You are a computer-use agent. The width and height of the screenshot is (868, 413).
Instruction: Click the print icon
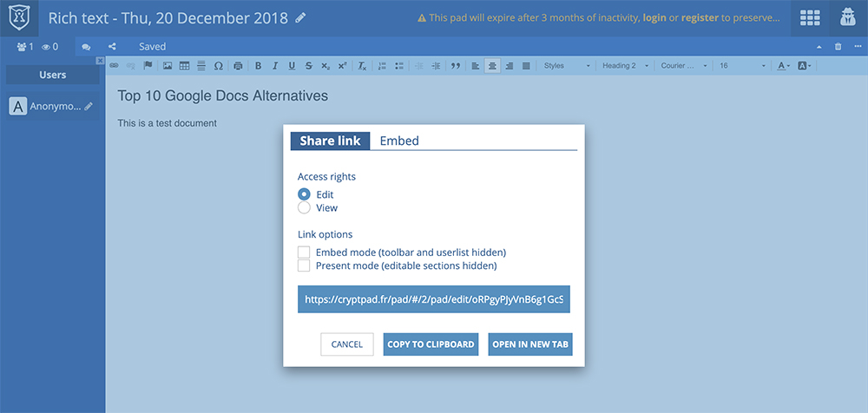(x=238, y=65)
